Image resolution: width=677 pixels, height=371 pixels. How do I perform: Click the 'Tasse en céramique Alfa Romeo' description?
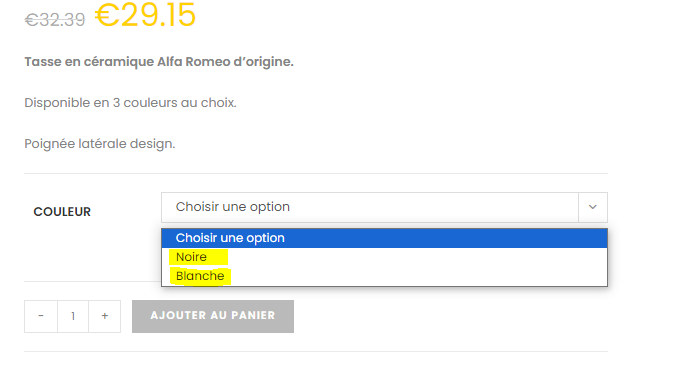tap(159, 62)
